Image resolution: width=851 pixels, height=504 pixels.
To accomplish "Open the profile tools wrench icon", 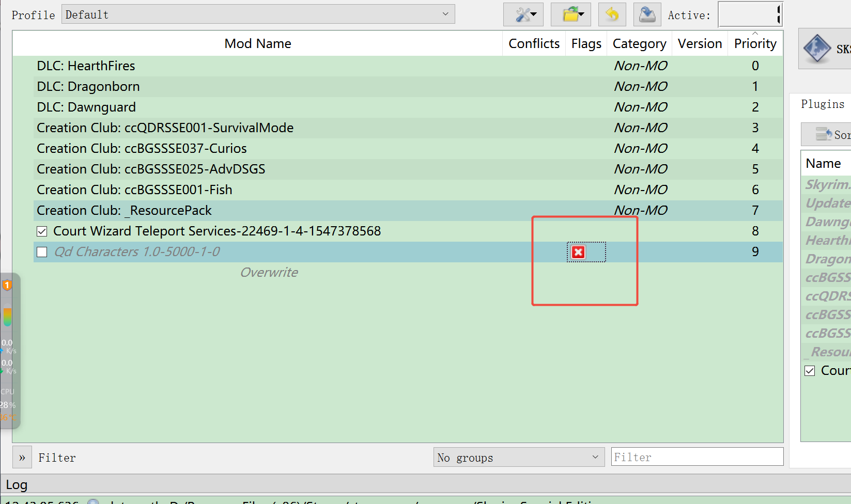I will tap(523, 14).
